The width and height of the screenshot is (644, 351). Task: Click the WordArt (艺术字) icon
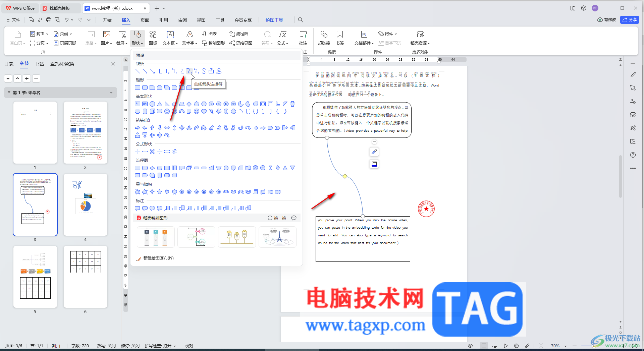coord(190,38)
